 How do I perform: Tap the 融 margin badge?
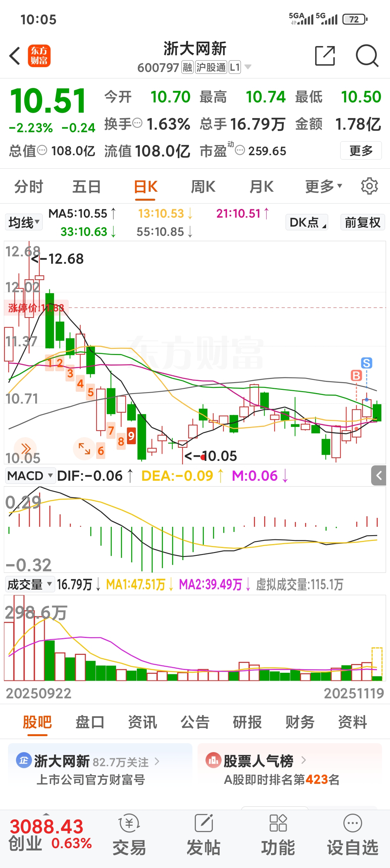pos(187,68)
